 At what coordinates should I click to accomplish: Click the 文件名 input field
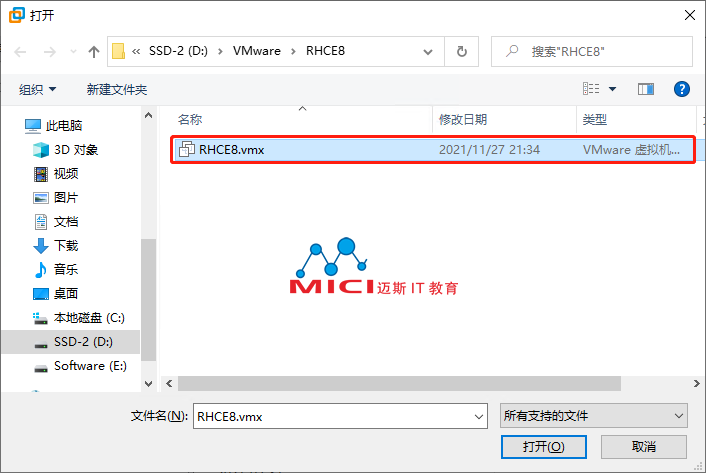click(333, 416)
